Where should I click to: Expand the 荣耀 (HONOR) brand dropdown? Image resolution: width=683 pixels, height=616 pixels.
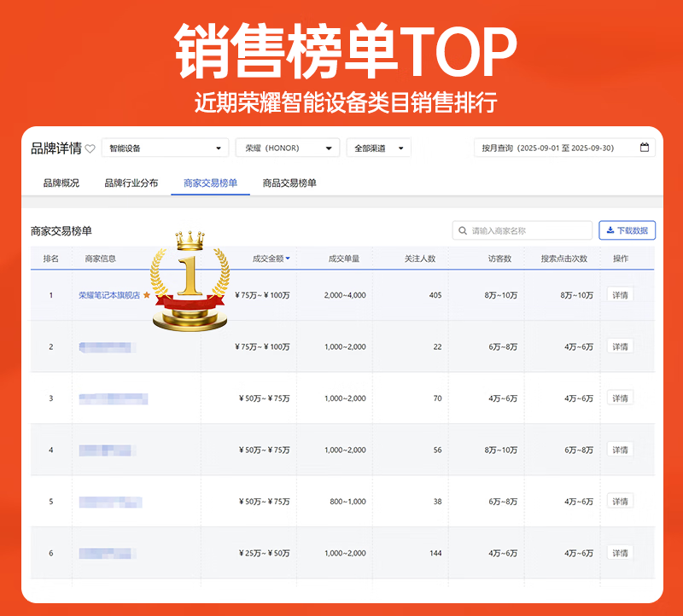tap(287, 148)
